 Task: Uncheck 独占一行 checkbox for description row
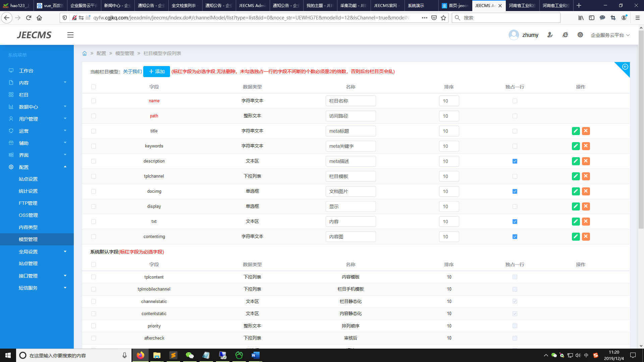point(515,161)
